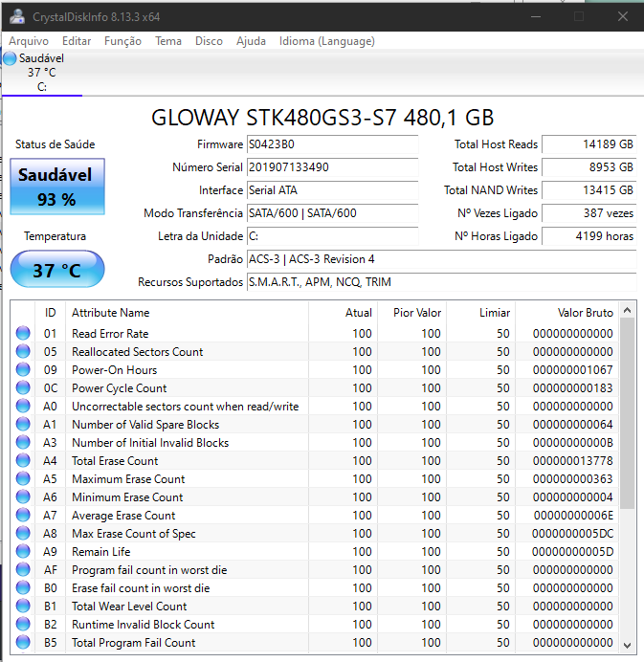The image size is (644, 662).
Task: Click the Pior Valor column header
Action: [412, 313]
